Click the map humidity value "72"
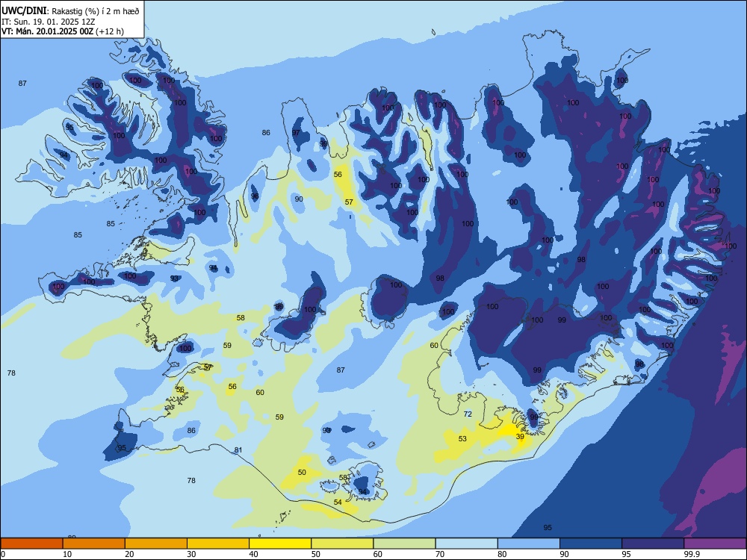This screenshot has width=747, height=560. coord(468,414)
